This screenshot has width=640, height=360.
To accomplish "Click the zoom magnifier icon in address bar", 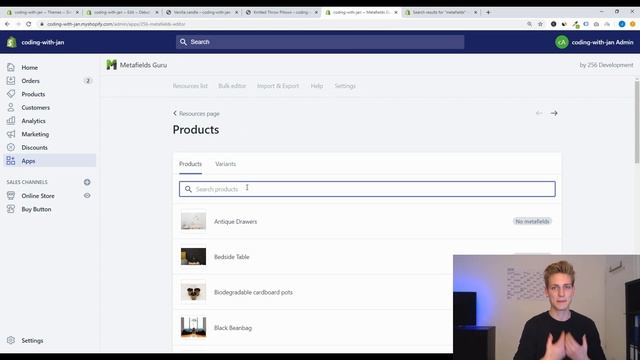I will 529,24.
